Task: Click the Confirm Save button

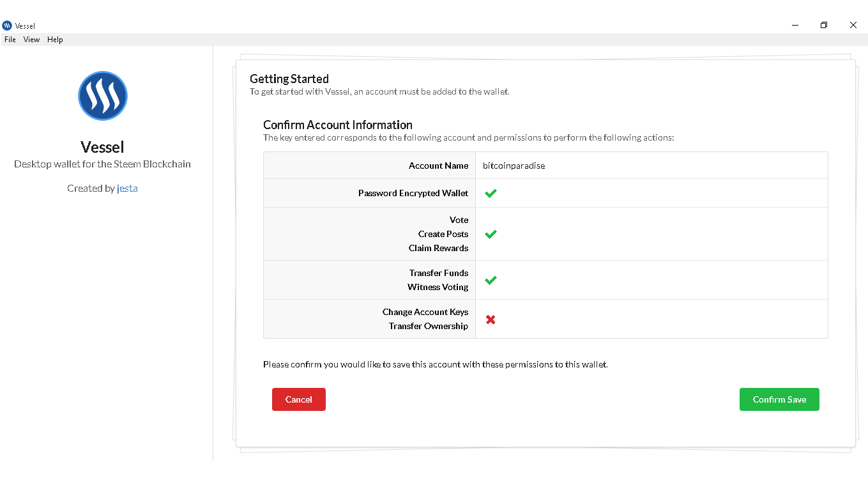Action: tap(779, 399)
